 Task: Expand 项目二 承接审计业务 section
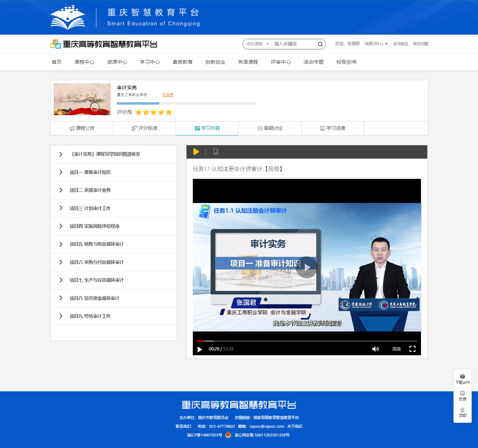(x=114, y=190)
